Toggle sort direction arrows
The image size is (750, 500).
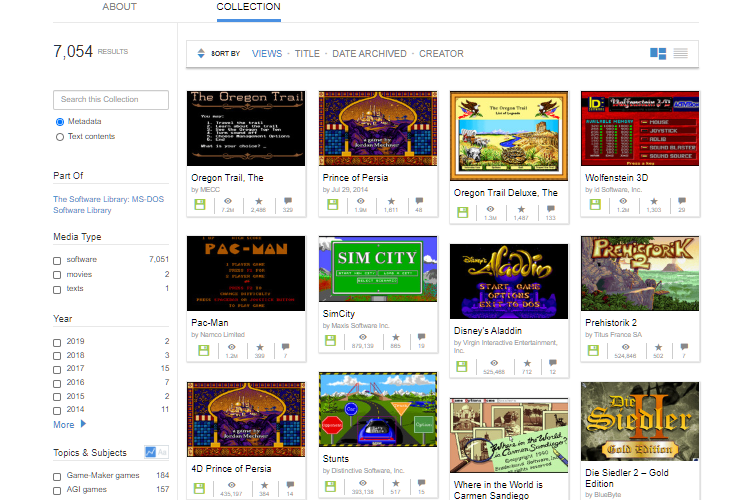201,54
